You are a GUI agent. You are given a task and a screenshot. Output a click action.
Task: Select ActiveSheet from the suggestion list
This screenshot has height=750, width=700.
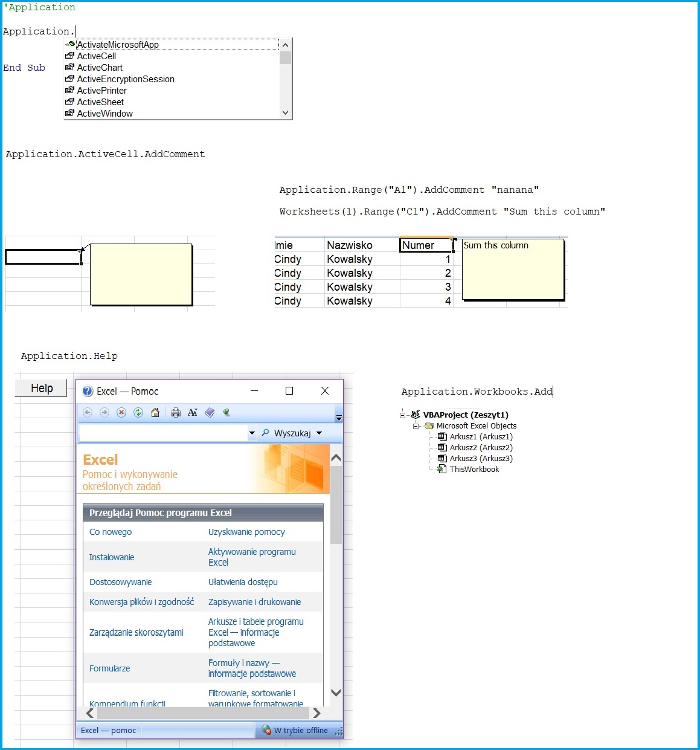coord(100,102)
